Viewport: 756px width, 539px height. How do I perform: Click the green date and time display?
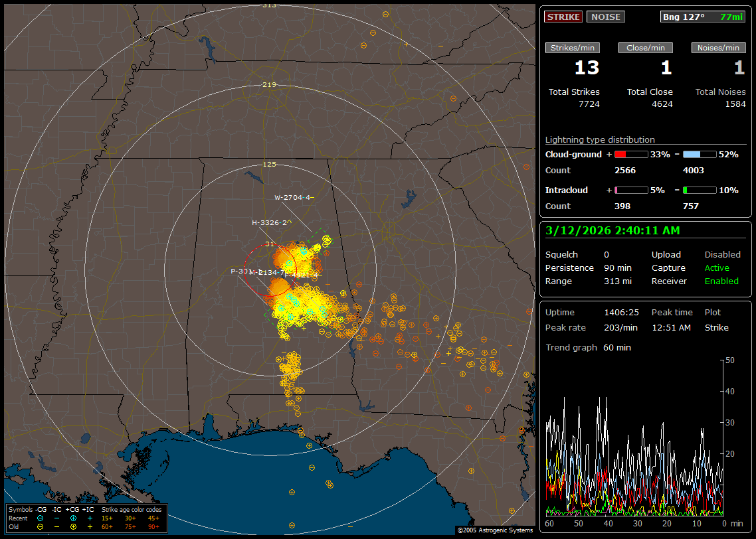tap(611, 231)
